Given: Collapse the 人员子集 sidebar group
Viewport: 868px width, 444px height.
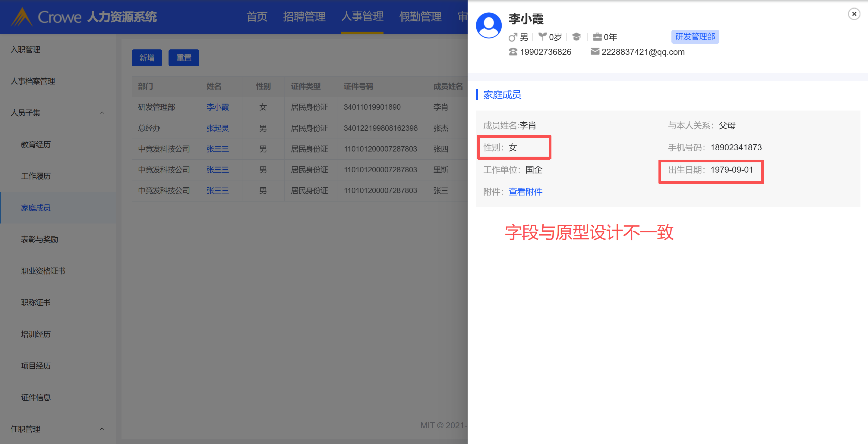Looking at the screenshot, I should (x=102, y=113).
